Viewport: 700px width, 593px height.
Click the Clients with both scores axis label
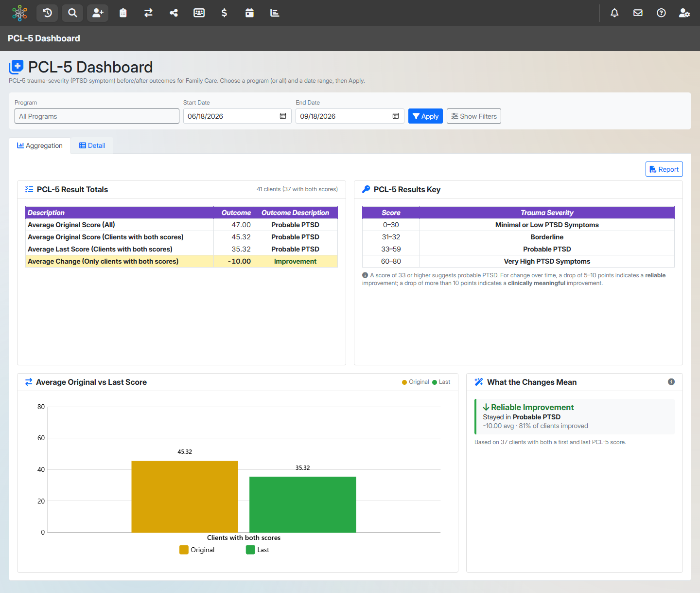point(244,538)
